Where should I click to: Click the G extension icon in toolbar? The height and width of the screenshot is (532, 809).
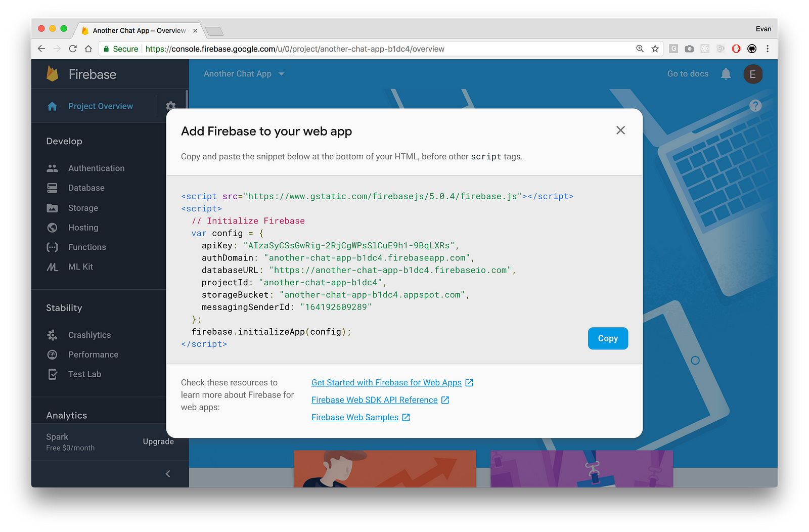[673, 49]
